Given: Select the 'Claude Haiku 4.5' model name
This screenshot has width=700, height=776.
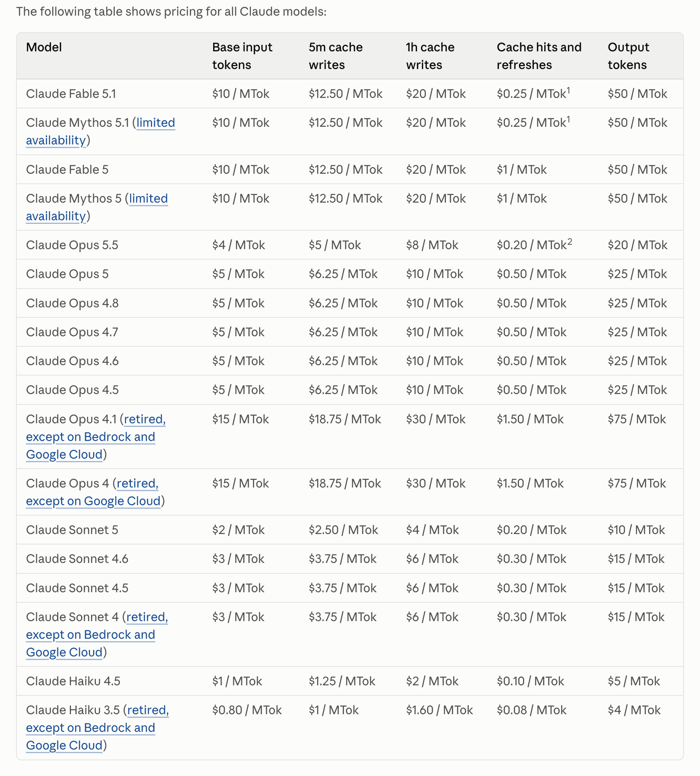Looking at the screenshot, I should click(73, 681).
